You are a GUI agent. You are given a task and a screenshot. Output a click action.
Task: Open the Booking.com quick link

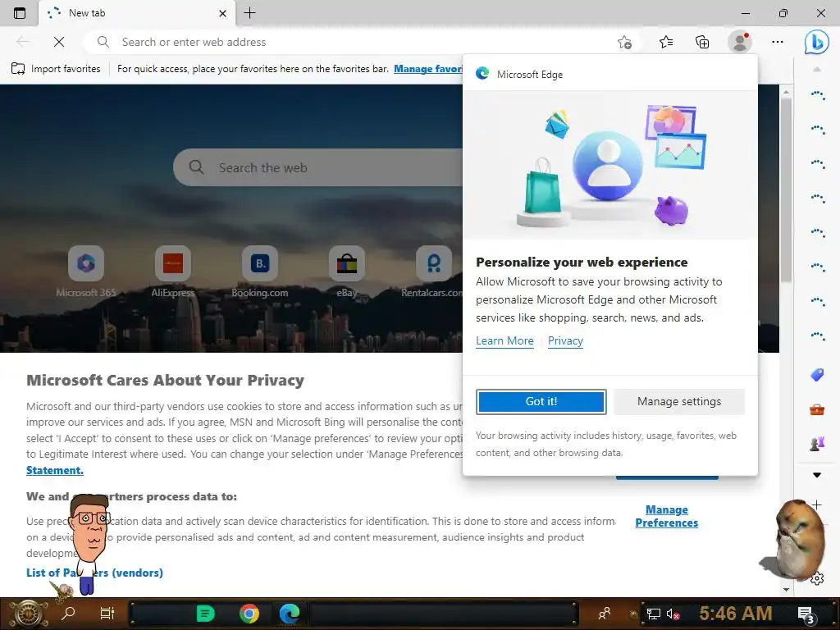(x=260, y=271)
